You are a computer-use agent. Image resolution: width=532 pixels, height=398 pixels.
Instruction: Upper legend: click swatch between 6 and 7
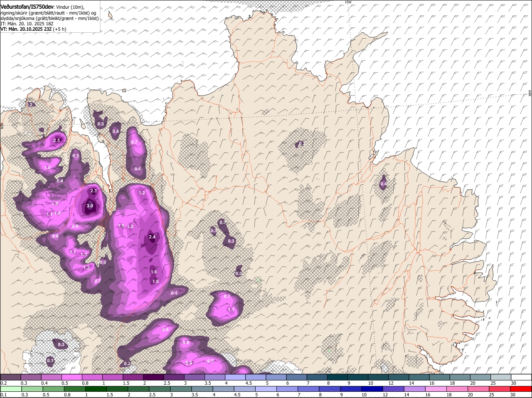tap(296, 377)
